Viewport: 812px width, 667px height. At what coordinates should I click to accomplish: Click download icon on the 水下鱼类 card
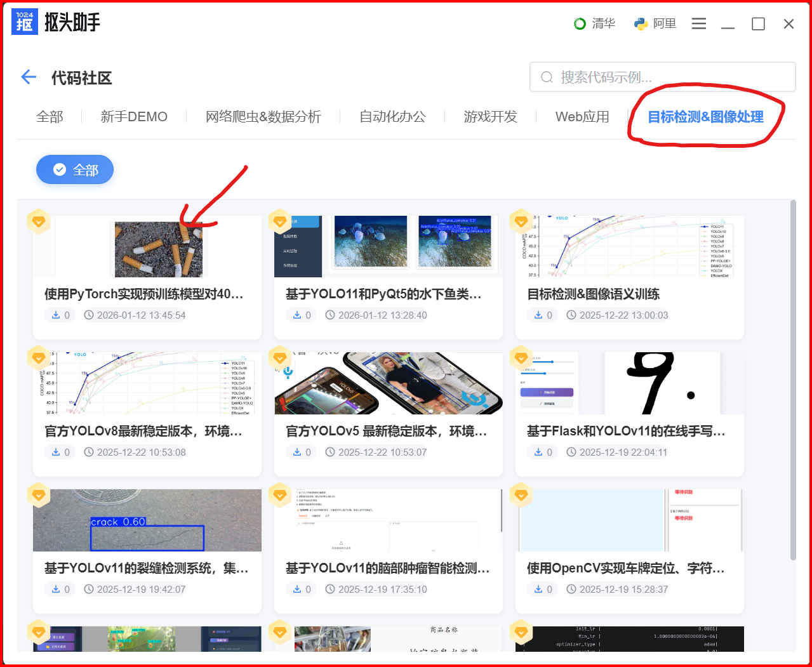297,315
